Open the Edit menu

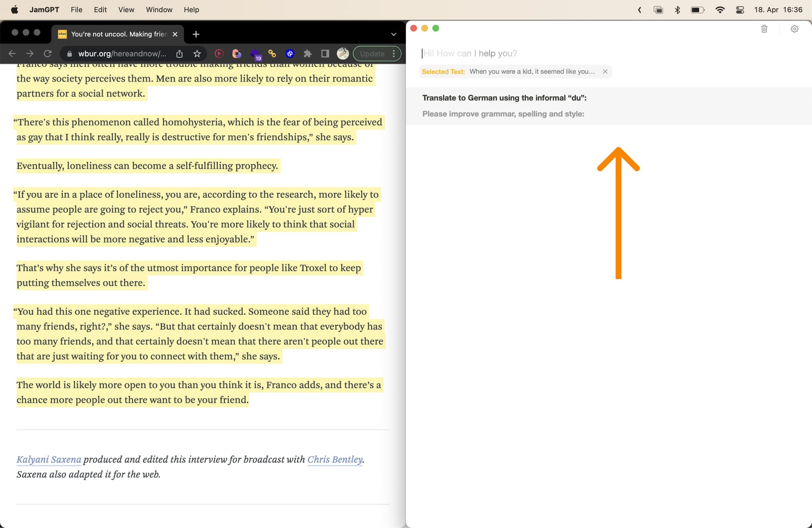(100, 9)
